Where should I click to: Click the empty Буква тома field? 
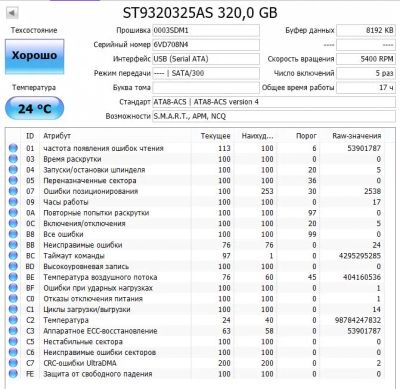tap(206, 88)
